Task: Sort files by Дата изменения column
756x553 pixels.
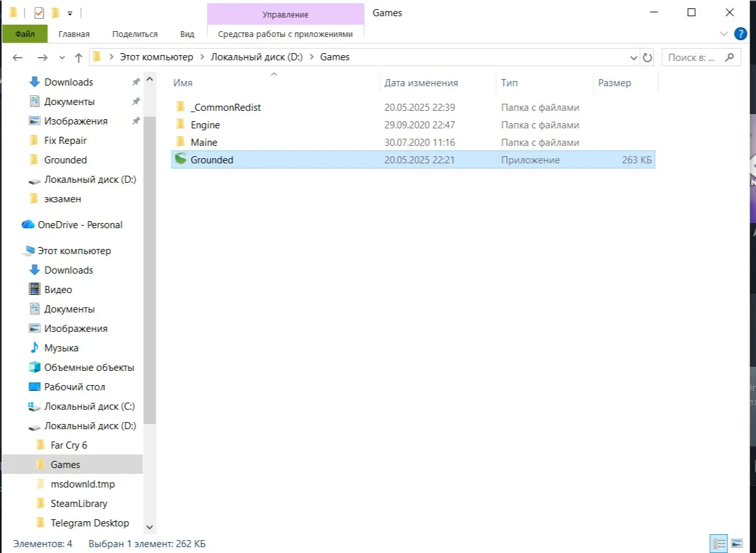Action: point(421,82)
